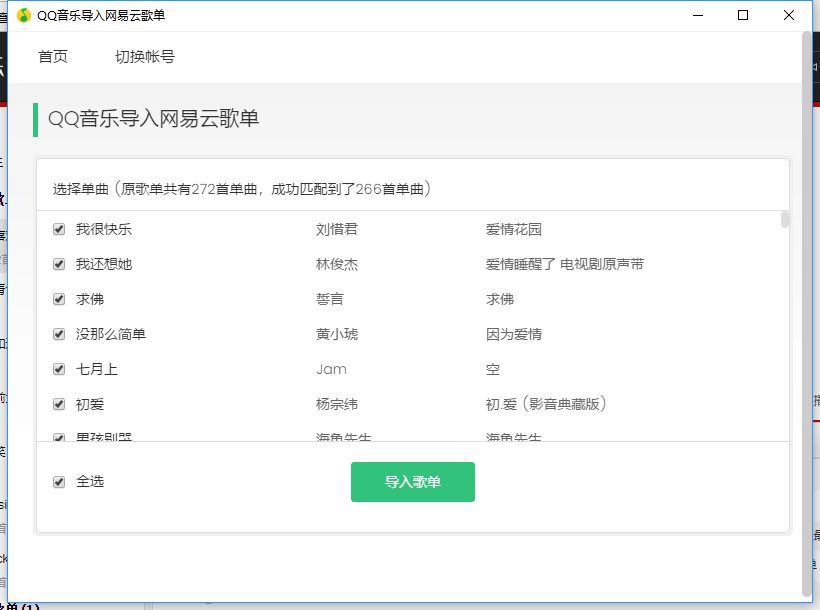Click the green 导入歌单 button
820x610 pixels.
tap(413, 482)
